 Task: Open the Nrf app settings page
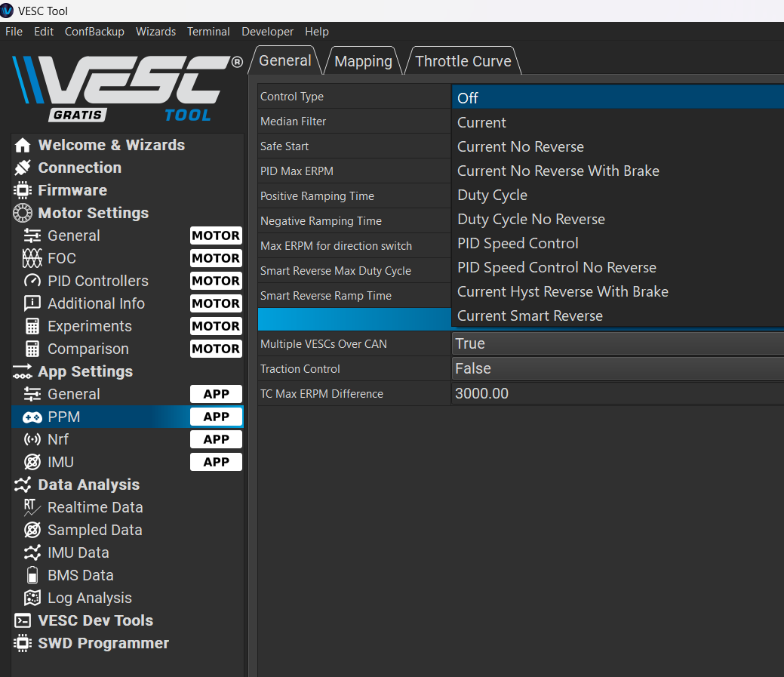[x=128, y=439]
